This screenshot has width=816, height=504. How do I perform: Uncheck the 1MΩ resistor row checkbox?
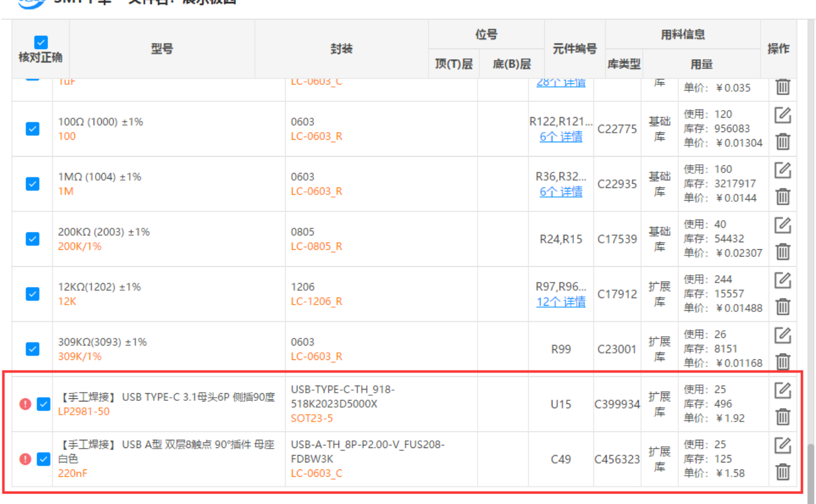tap(33, 184)
